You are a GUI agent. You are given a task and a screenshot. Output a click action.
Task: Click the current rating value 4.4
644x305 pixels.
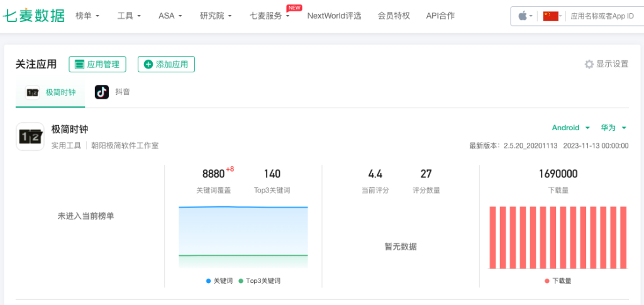tap(375, 174)
